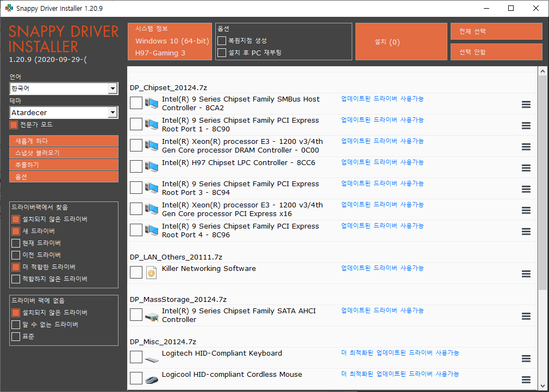Screen dimensions: 549x392
Task: Enable 이전 드라이버 filter checkbox
Action: click(16, 255)
